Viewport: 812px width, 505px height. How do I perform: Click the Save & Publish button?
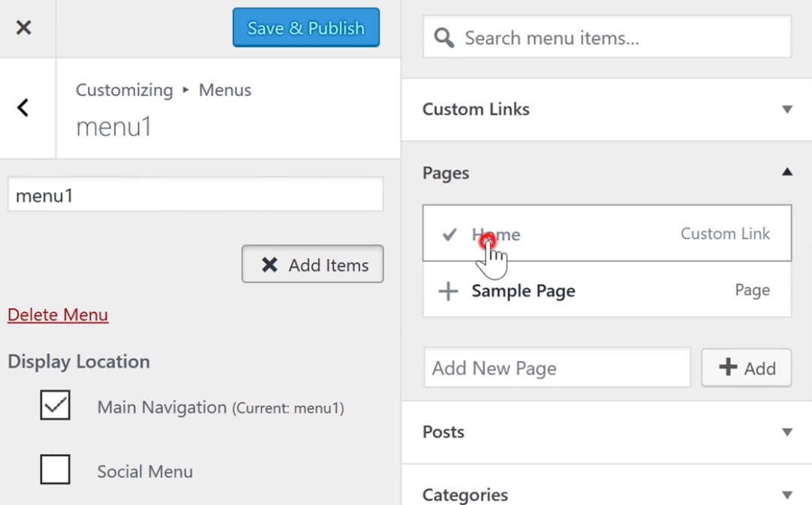[x=305, y=27]
